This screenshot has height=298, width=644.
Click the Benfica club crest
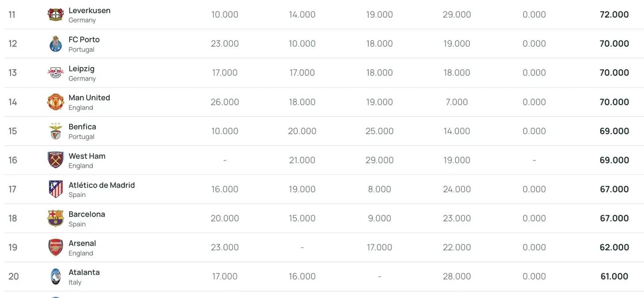[x=56, y=131]
